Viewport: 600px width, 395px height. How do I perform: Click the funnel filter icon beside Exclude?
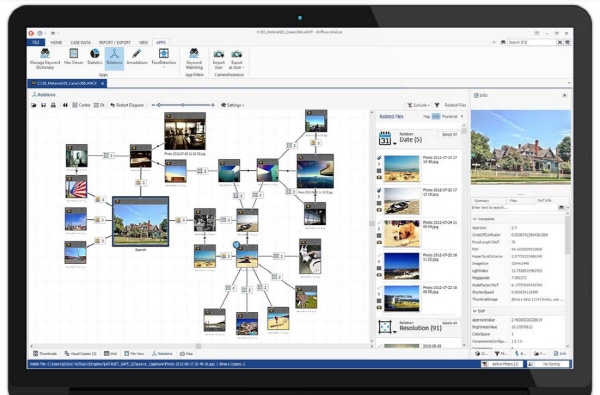tap(437, 105)
